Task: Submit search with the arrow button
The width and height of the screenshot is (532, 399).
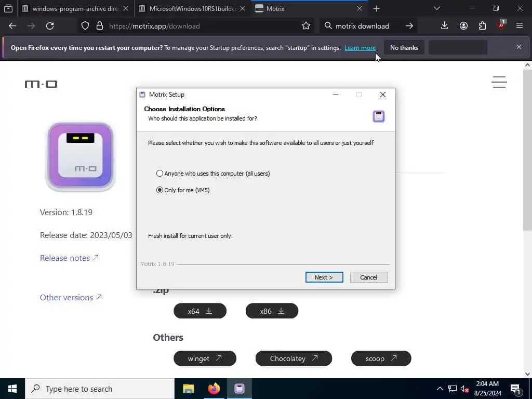Action: (409, 26)
